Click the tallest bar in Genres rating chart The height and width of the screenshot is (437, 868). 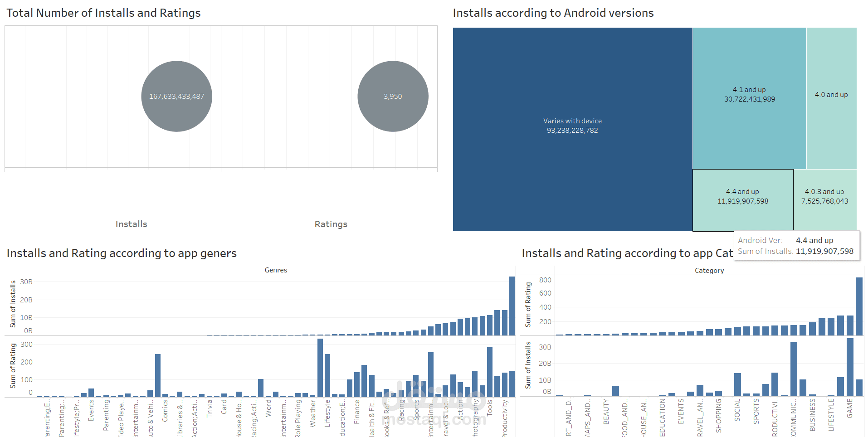[320, 368]
